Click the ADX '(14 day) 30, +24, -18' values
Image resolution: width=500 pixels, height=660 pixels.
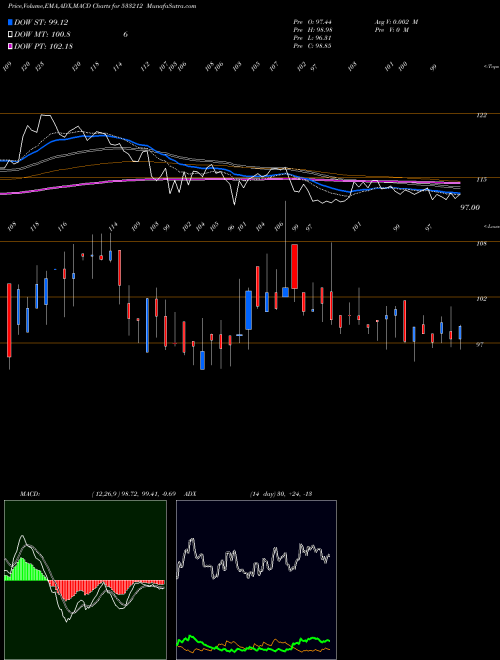pos(280,494)
